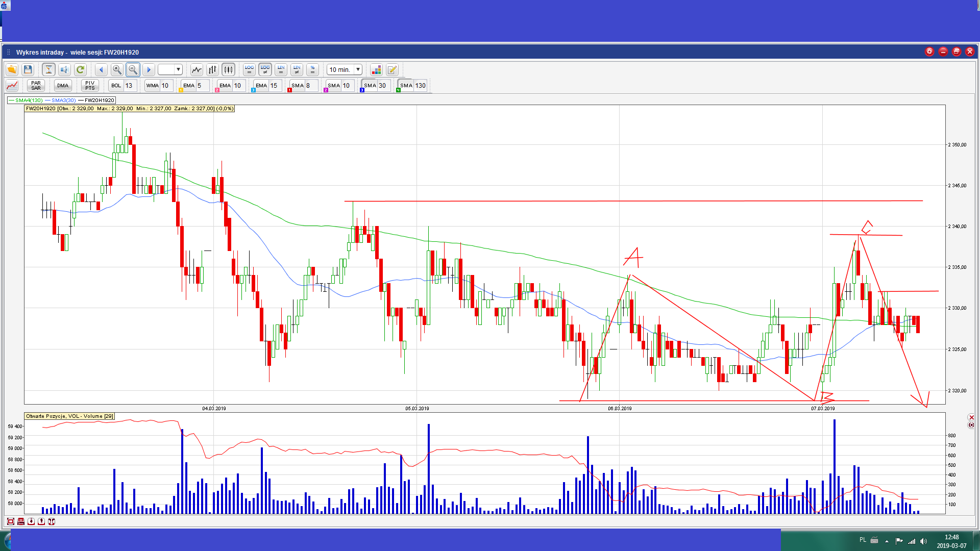
Task: Click the open folder icon in toolbar
Action: [x=12, y=69]
